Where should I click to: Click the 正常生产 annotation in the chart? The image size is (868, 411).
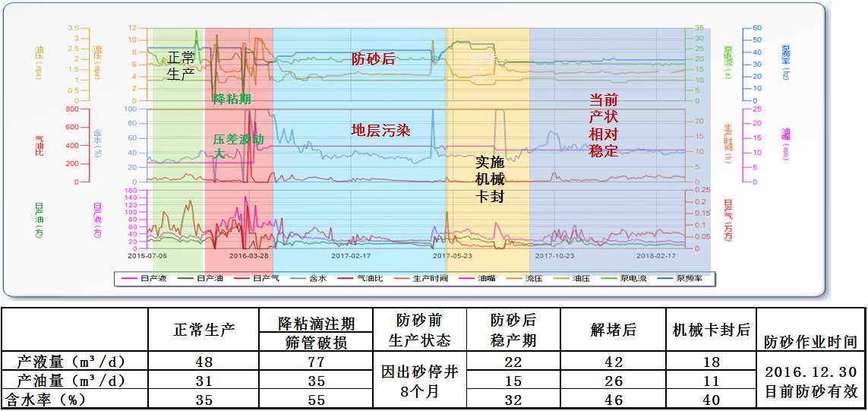coord(179,66)
